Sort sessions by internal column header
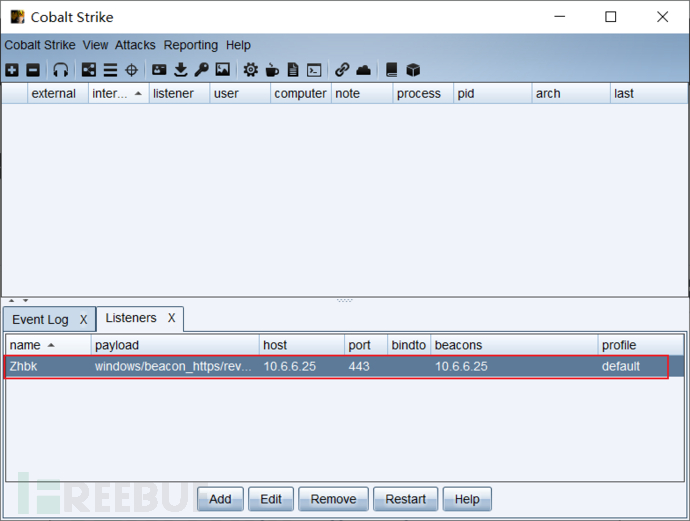Image resolution: width=690 pixels, height=521 pixels. point(118,93)
